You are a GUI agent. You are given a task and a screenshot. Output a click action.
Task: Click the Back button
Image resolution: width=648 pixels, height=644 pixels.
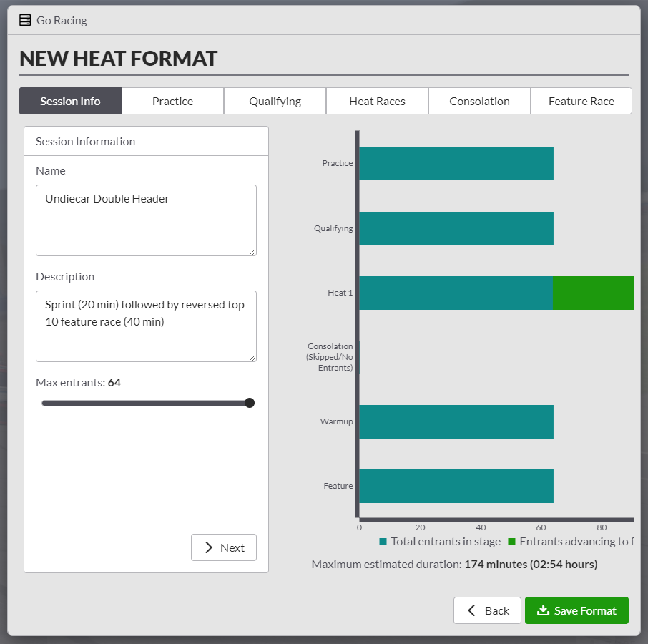(x=487, y=610)
